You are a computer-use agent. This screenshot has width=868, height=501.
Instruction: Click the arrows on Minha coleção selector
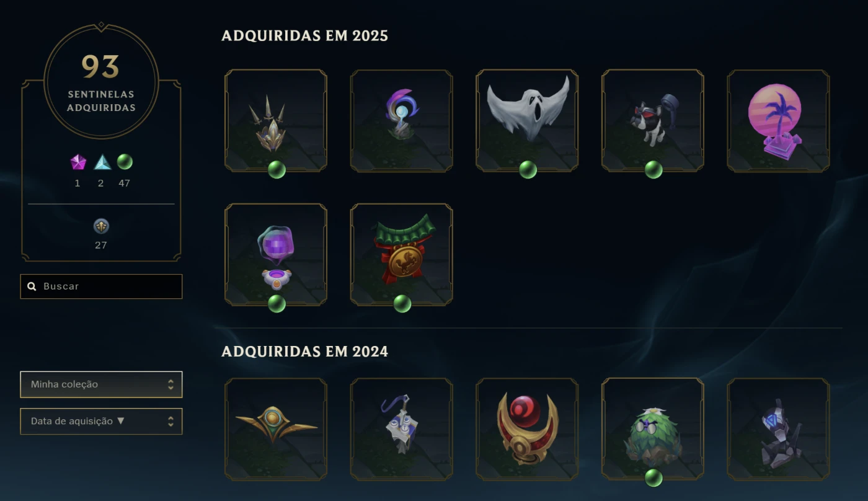point(170,384)
